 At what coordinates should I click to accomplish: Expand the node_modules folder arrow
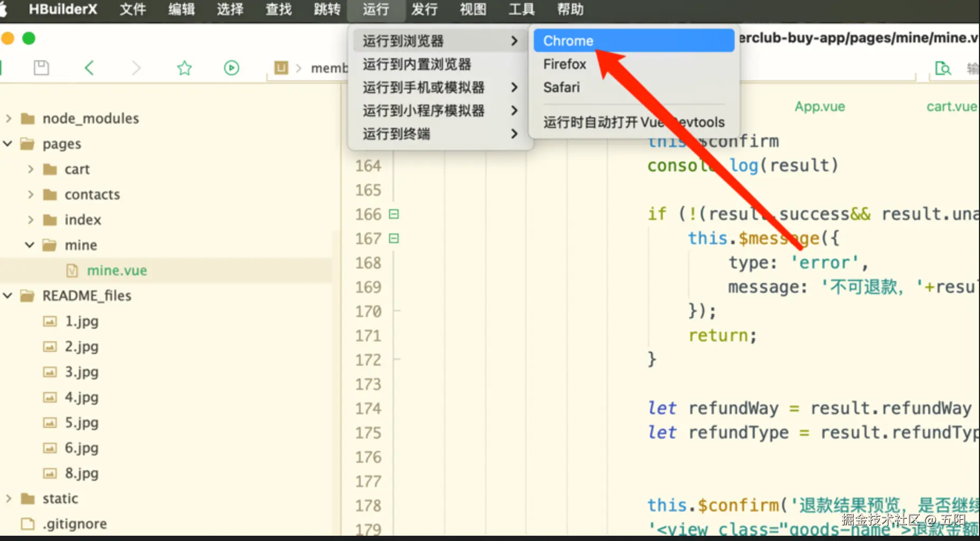[8, 118]
